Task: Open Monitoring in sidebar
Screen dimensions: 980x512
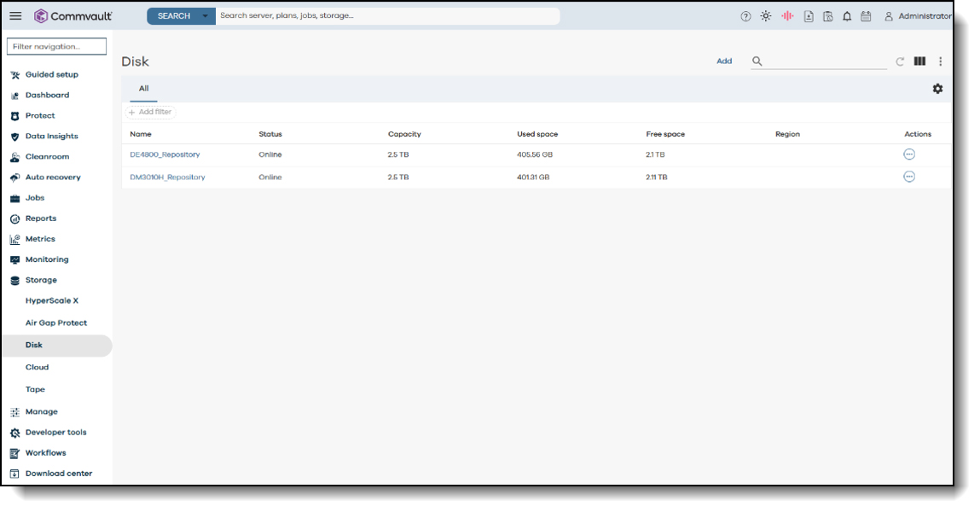Action: 47,260
